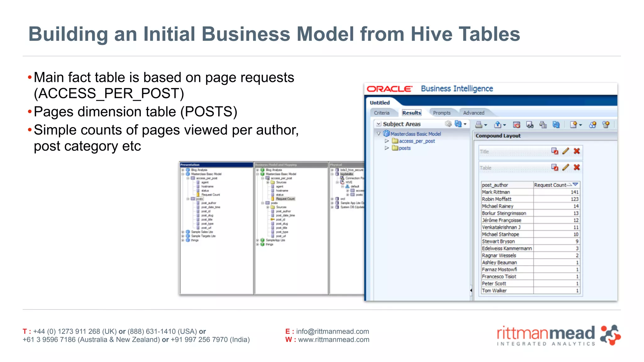Click format container icon on Title view
Viewport: 644px width, 362px height.
[555, 151]
